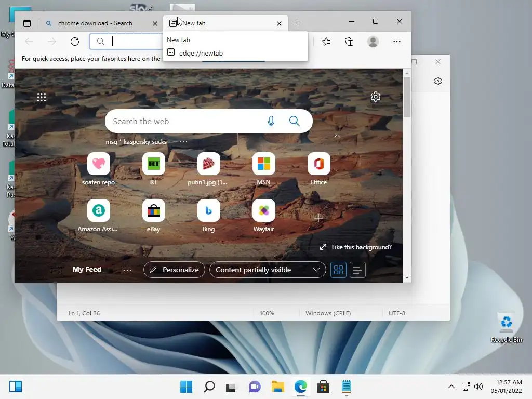The width and height of the screenshot is (532, 399).
Task: Close the 'chrome download - Search' tab
Action: [x=155, y=23]
